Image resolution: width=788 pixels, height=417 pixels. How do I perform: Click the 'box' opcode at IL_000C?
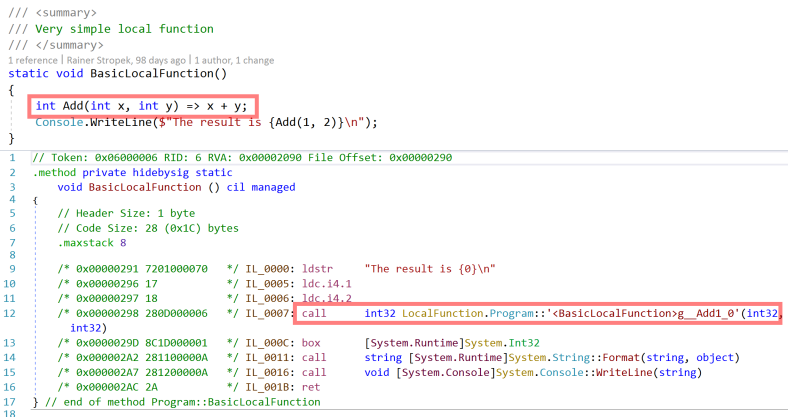(x=311, y=343)
